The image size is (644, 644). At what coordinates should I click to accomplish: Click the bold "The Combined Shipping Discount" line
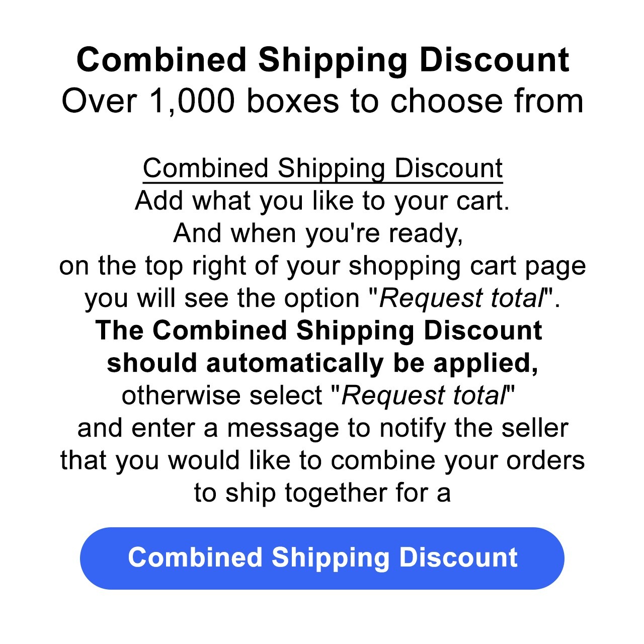(x=319, y=331)
